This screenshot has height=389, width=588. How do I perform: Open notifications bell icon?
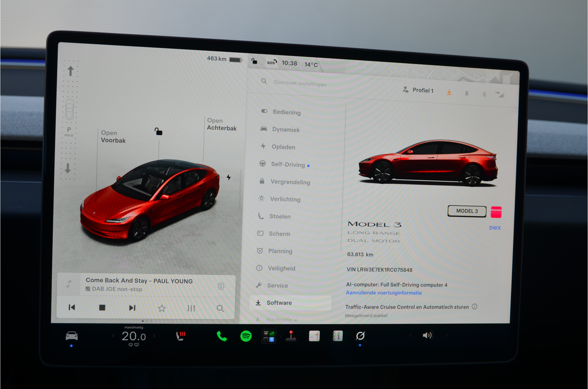[x=466, y=93]
